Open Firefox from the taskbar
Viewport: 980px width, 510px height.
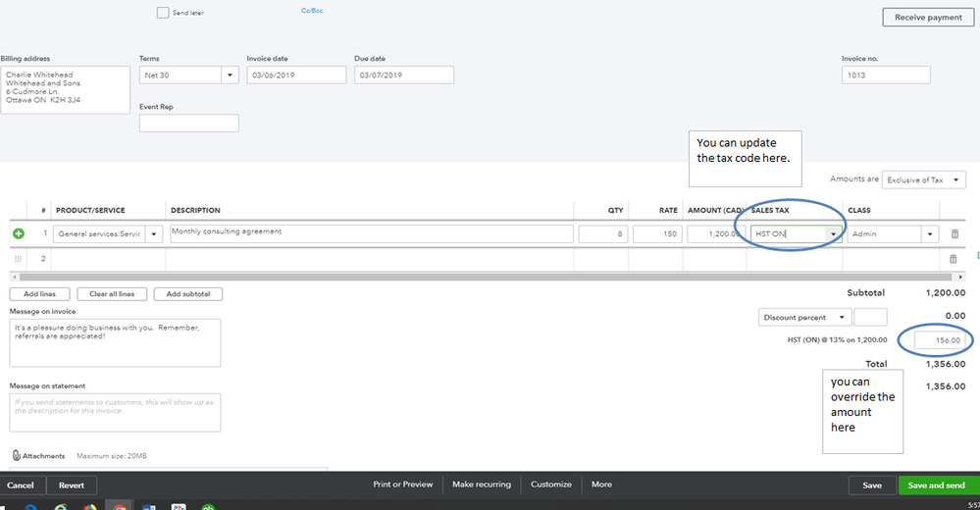pyautogui.click(x=89, y=506)
